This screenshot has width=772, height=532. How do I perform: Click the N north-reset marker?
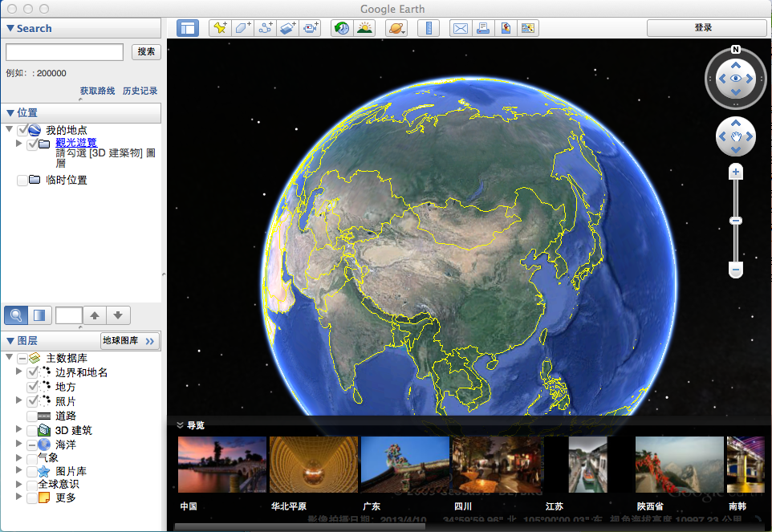[x=736, y=49]
